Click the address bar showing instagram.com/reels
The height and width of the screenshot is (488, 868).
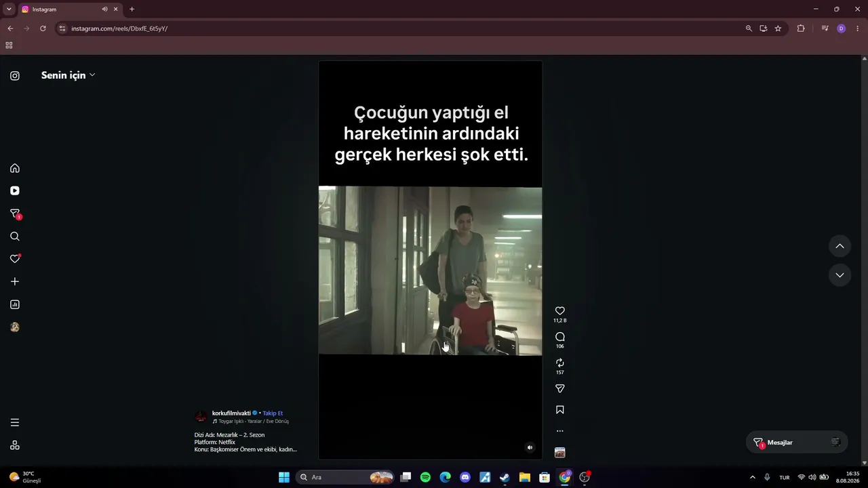[400, 28]
